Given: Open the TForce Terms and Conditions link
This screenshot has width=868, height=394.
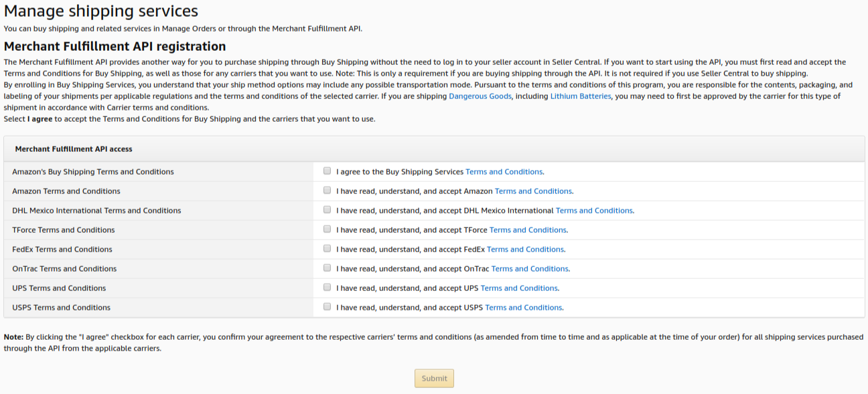Looking at the screenshot, I should 528,229.
